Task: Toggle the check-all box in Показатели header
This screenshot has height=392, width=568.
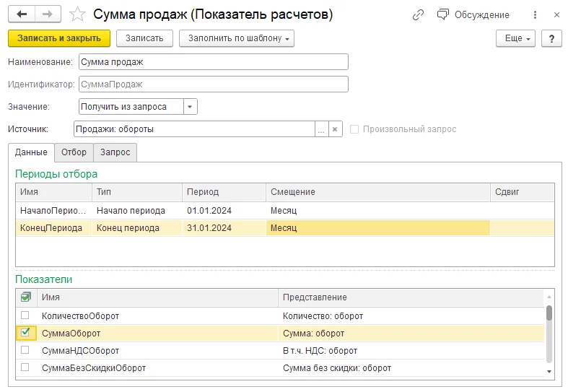Action: 26,297
